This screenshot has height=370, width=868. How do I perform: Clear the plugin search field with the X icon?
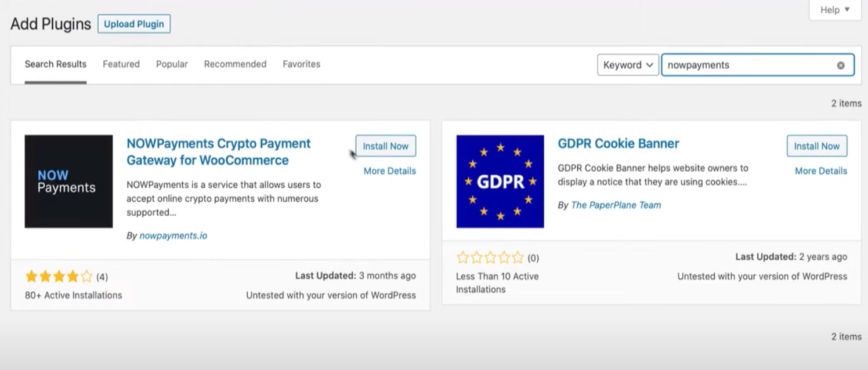[x=841, y=65]
